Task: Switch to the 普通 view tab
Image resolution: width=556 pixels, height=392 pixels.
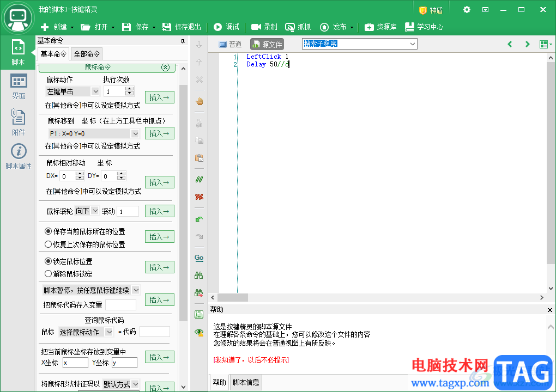Action: click(x=230, y=44)
